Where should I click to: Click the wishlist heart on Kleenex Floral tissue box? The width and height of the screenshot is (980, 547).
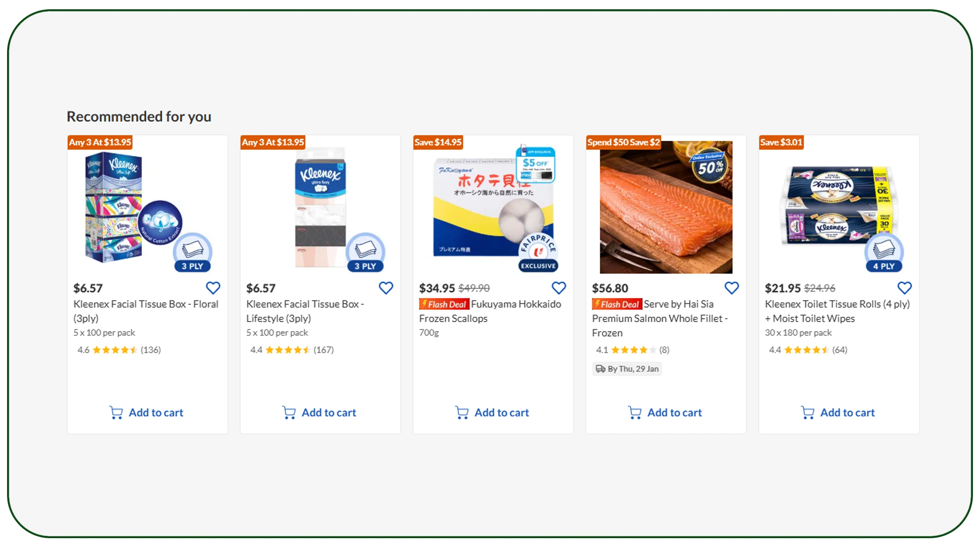(x=213, y=287)
